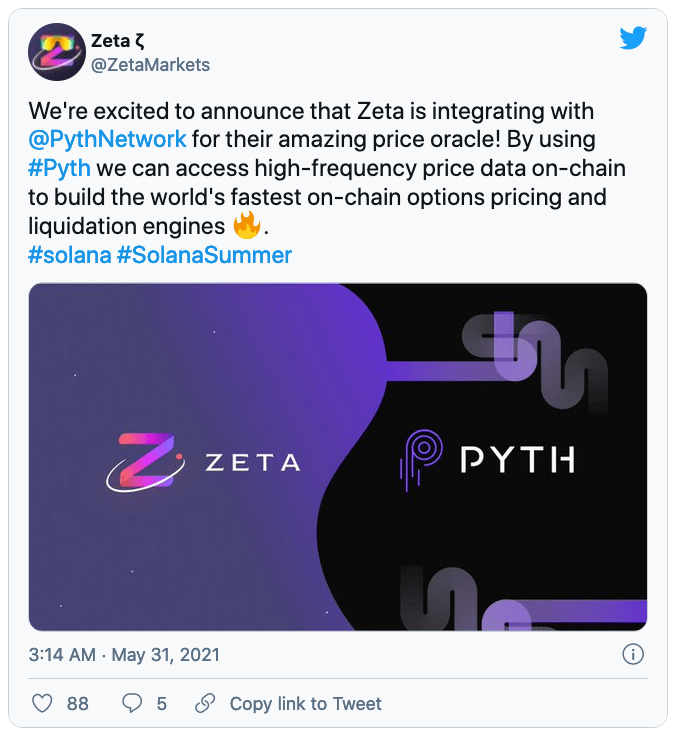Open the #solana hashtag
Viewport: 675px width, 735px height.
pos(69,255)
